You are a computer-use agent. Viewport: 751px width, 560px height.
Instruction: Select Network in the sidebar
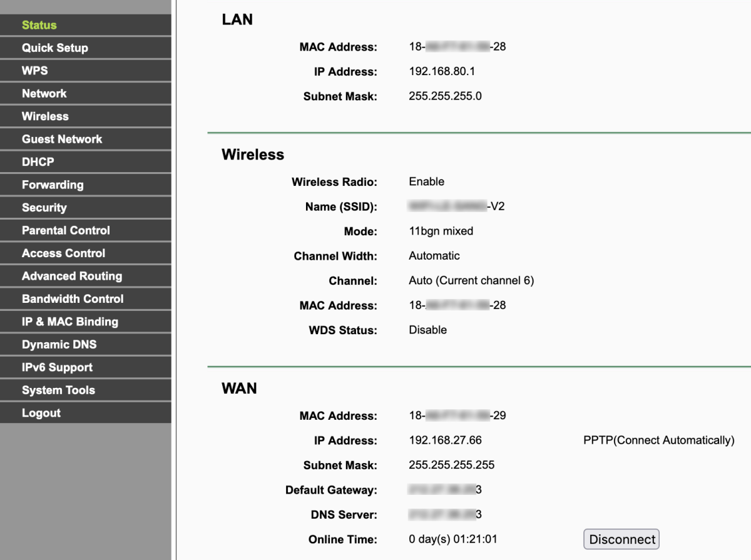pos(44,94)
